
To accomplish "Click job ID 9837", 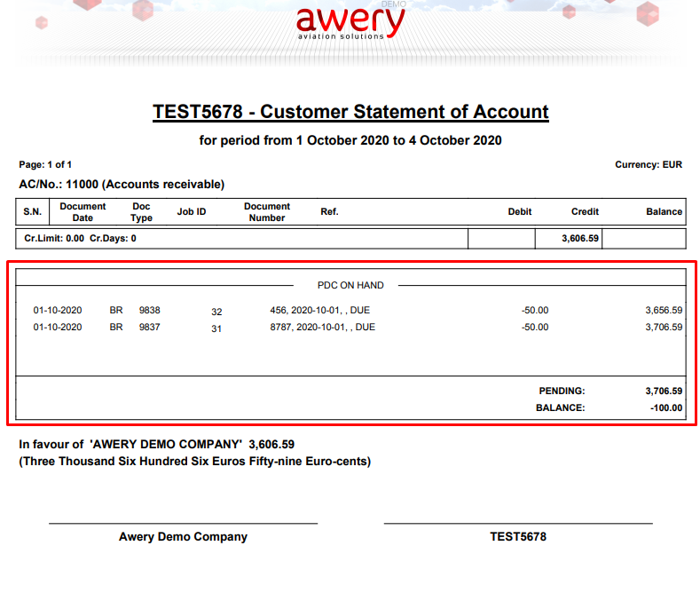I will [150, 327].
